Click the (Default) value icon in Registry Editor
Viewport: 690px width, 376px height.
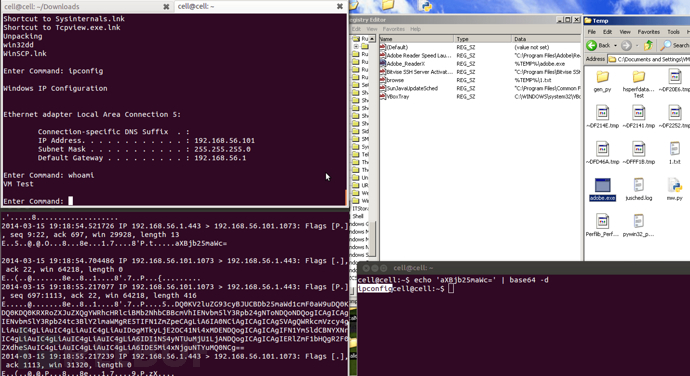383,47
